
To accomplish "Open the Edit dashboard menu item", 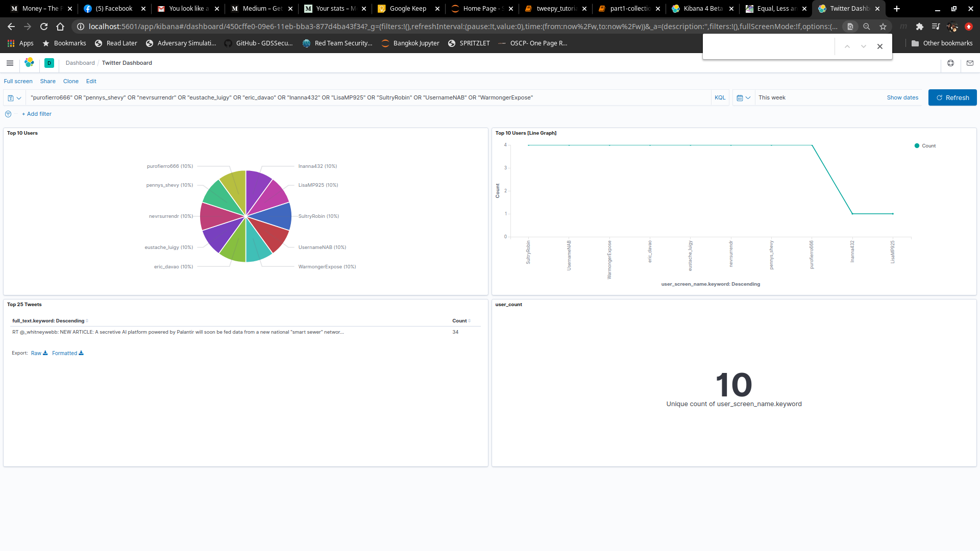I will [x=91, y=81].
